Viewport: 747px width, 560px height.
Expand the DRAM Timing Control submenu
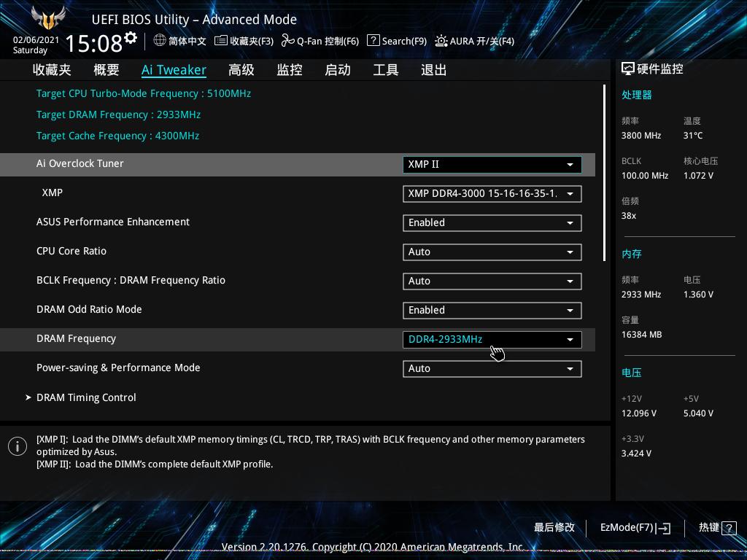pos(86,397)
